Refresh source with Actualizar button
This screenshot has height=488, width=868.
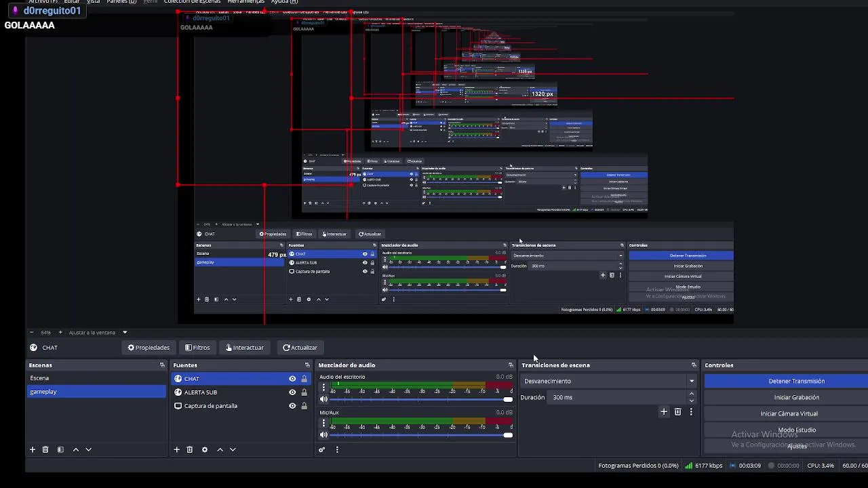point(300,348)
